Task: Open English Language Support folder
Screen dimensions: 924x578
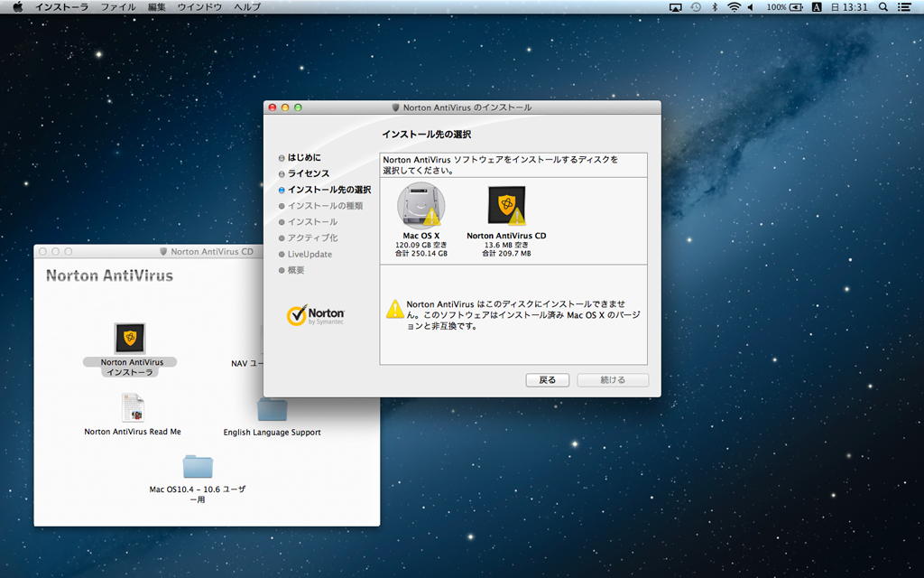Action: click(273, 409)
